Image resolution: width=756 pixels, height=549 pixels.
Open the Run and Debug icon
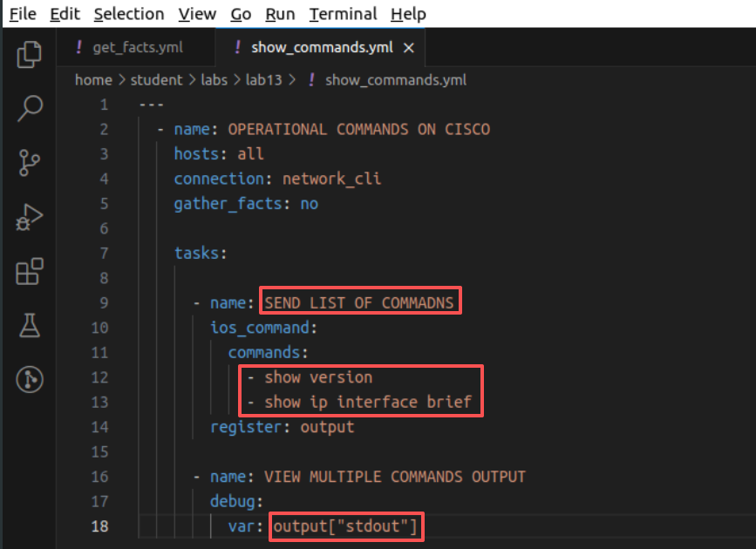[30, 217]
